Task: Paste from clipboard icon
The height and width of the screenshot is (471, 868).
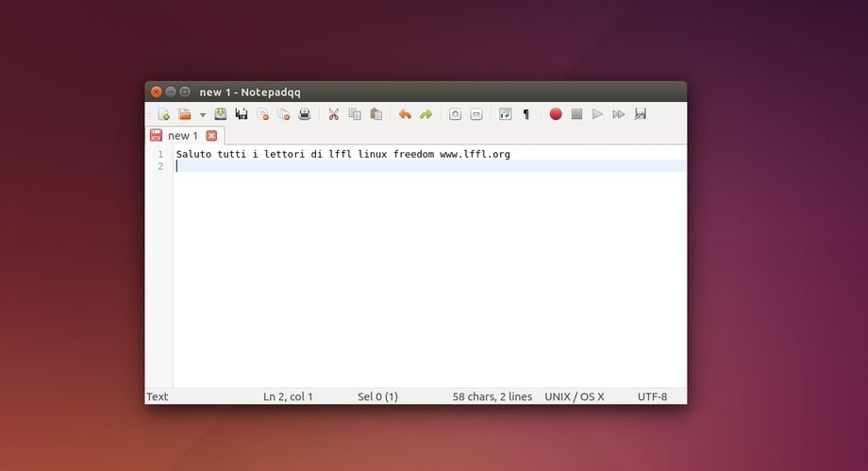Action: [376, 114]
